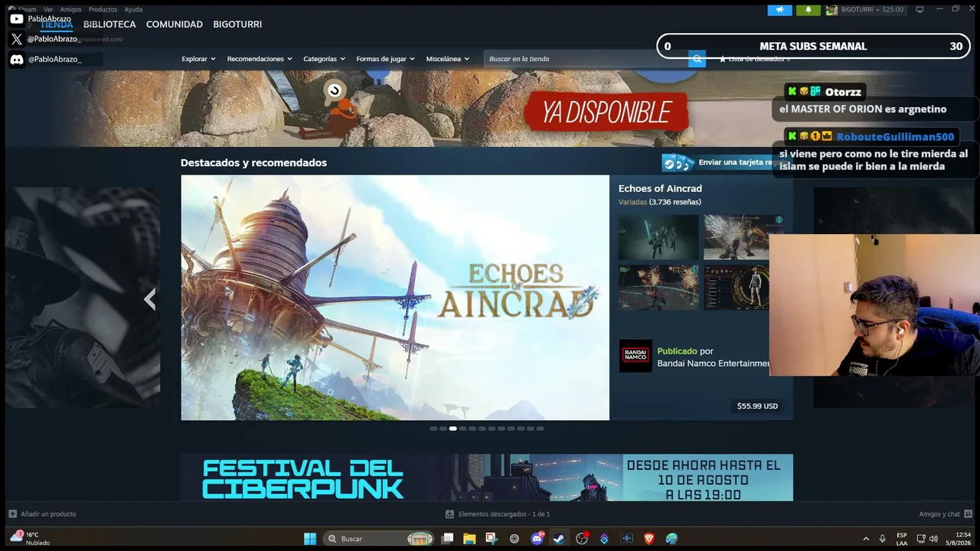The height and width of the screenshot is (551, 980).
Task: Open Snipping Tool from taskbar
Action: coord(492,539)
